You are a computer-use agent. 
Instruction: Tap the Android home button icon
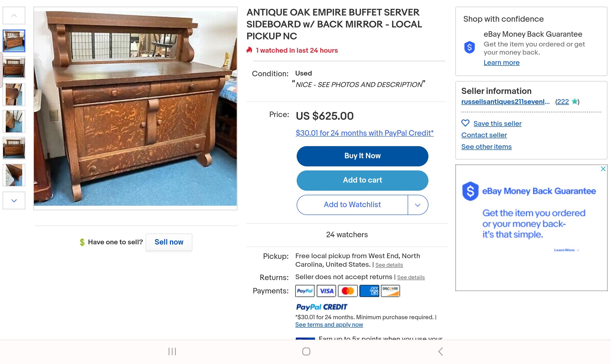(x=306, y=352)
